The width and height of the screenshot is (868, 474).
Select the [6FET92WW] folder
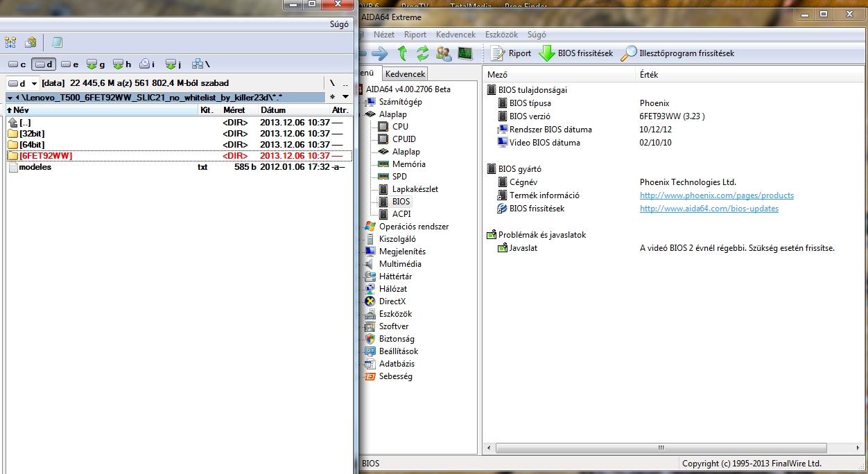179,156
